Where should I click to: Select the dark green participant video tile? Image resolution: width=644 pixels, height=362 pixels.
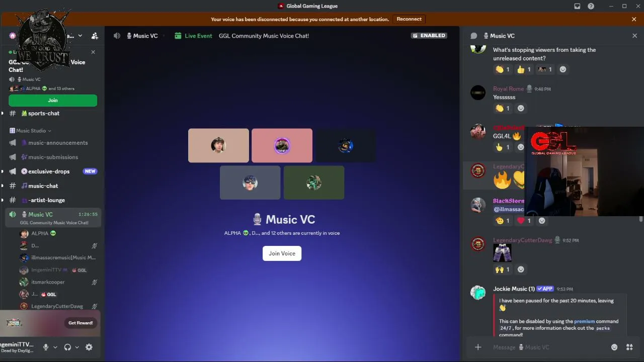pos(314,183)
